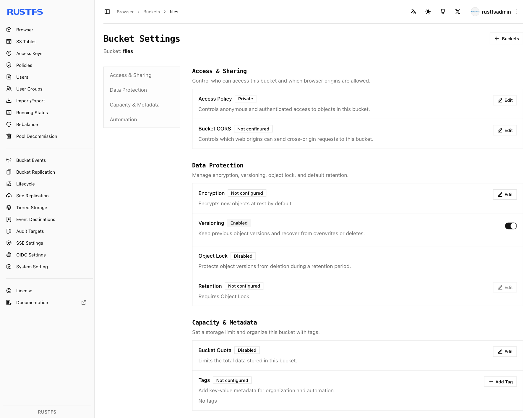Jump to Access & Sharing section tab

pos(142,75)
